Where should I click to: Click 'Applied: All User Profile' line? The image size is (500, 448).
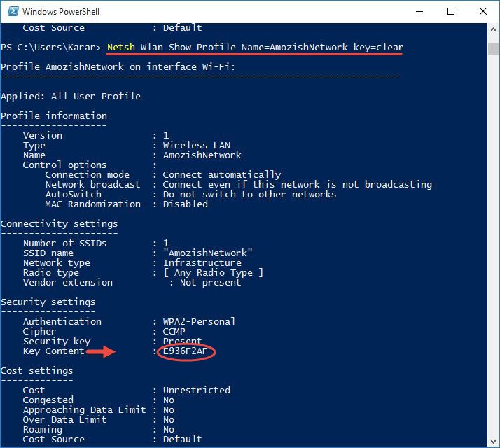(x=71, y=97)
